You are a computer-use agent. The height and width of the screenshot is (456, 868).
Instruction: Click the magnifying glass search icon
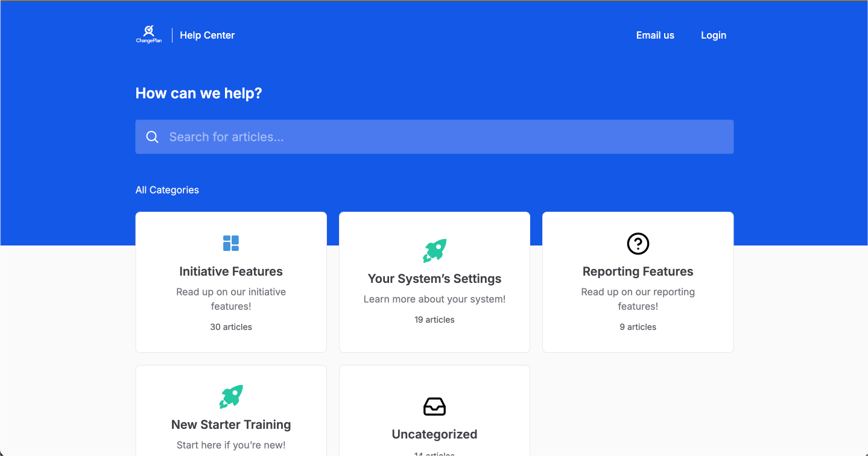152,136
